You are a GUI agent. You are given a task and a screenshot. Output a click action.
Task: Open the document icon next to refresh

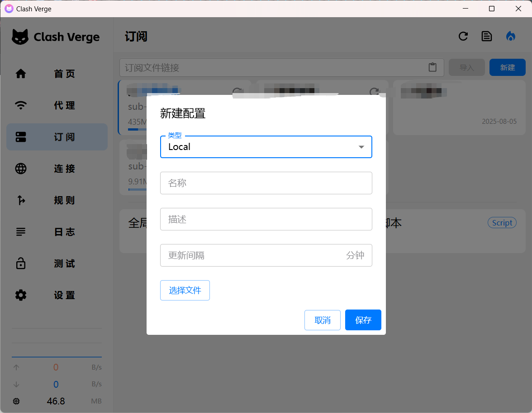tap(487, 36)
